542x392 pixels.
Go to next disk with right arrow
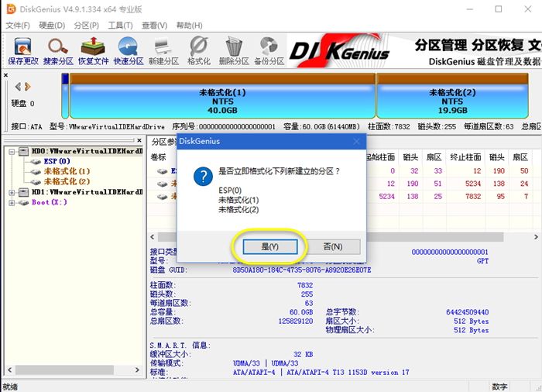[x=28, y=87]
